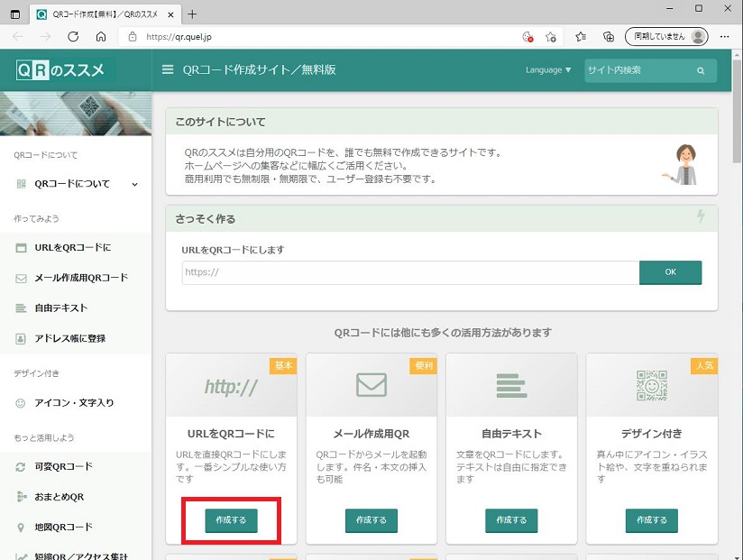Click the browser back arrow
The image size is (743, 560).
point(18,36)
